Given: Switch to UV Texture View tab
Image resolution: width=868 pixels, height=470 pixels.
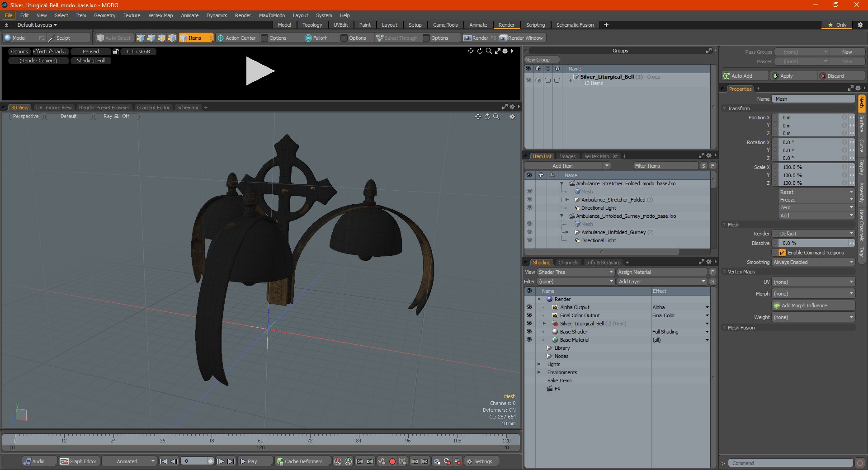Looking at the screenshot, I should click(54, 108).
